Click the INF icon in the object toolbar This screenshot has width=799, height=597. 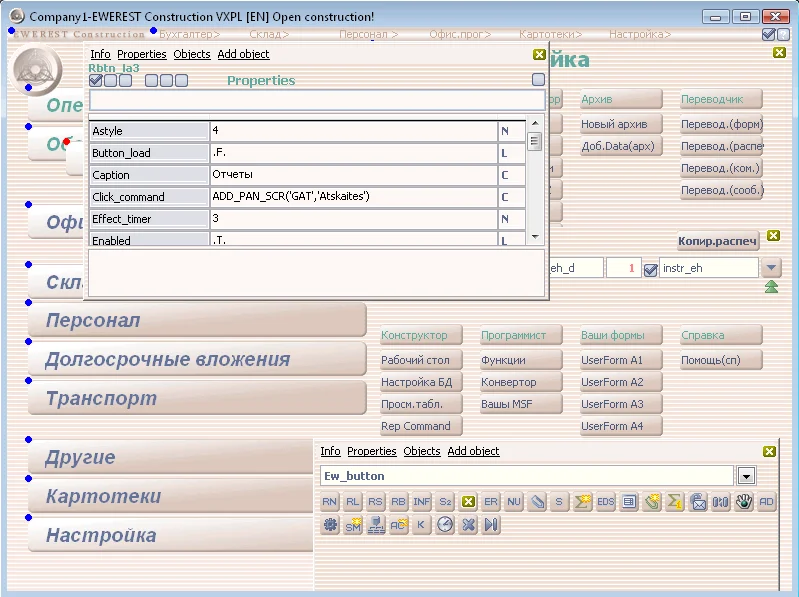pos(422,502)
